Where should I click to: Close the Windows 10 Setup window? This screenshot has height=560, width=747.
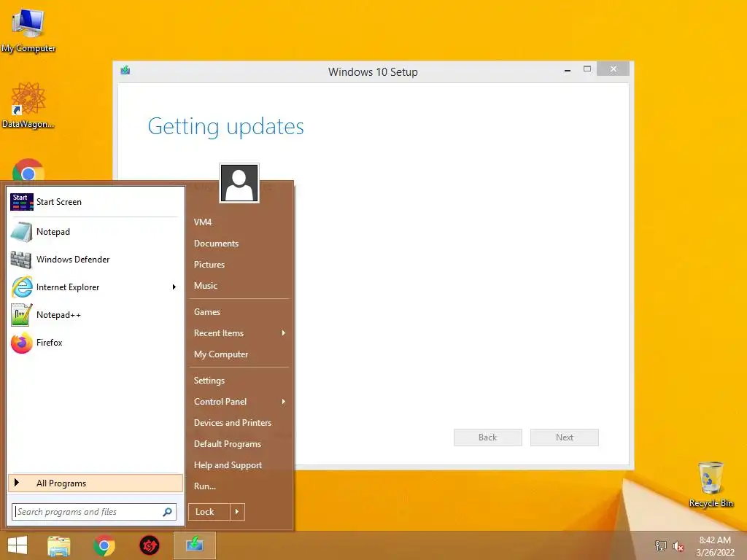pos(613,69)
